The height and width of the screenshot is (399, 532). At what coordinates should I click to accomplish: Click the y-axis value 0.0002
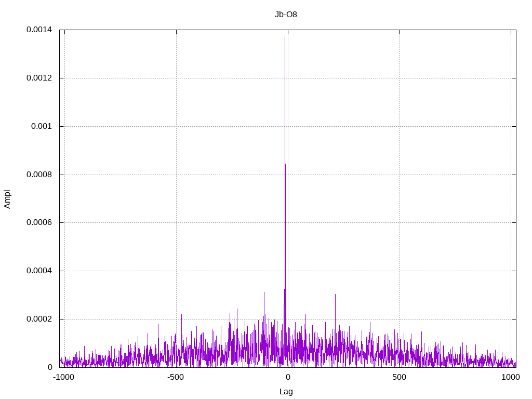[39, 320]
